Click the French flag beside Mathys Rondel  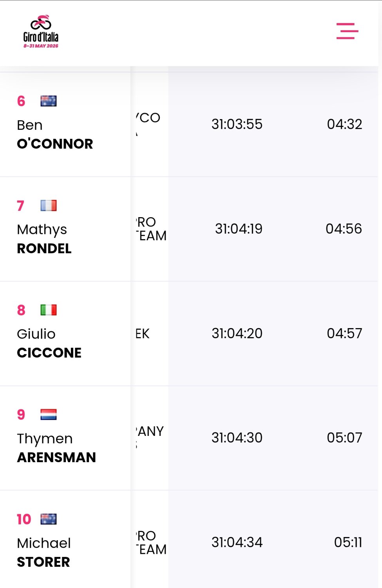pyautogui.click(x=49, y=205)
